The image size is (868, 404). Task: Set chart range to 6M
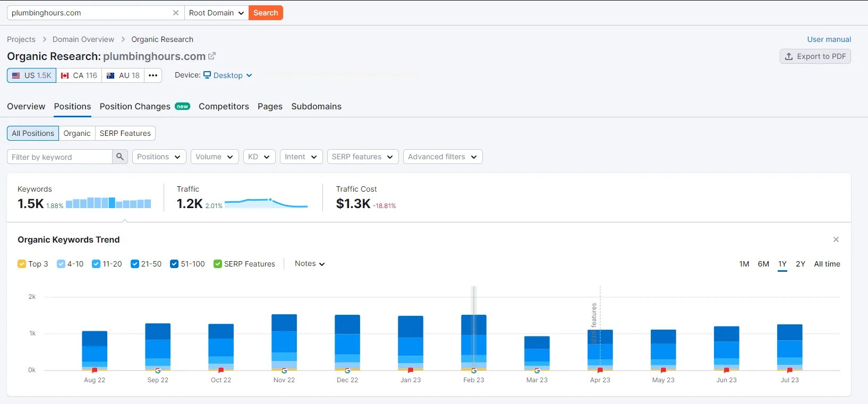(x=763, y=264)
